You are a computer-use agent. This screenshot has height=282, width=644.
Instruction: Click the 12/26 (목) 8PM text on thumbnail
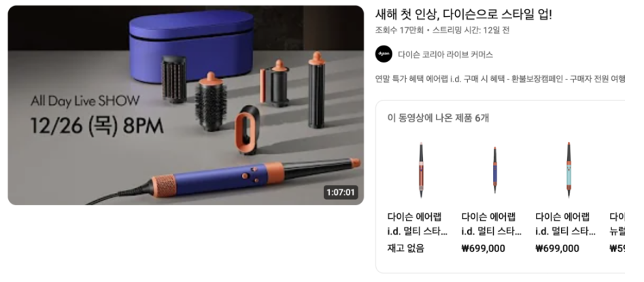click(97, 126)
